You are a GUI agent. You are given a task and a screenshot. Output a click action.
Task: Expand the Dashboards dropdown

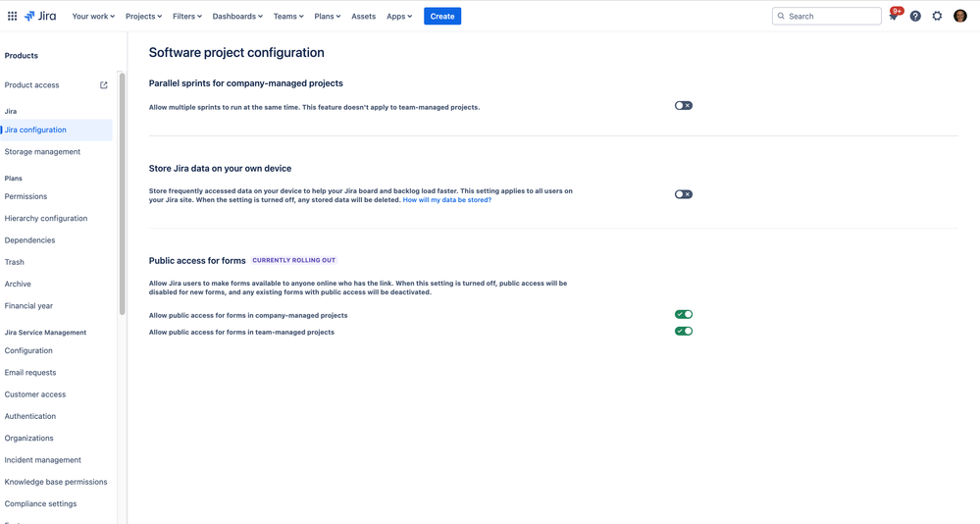pyautogui.click(x=236, y=17)
